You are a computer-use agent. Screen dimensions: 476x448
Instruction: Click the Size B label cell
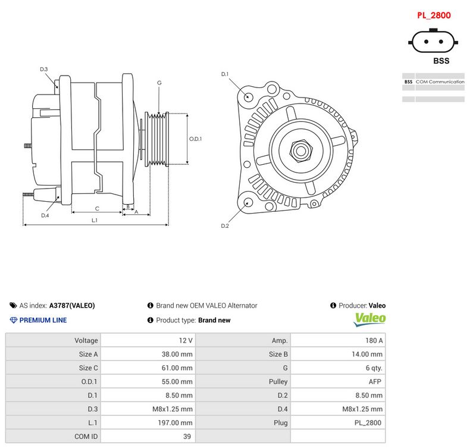243,354
